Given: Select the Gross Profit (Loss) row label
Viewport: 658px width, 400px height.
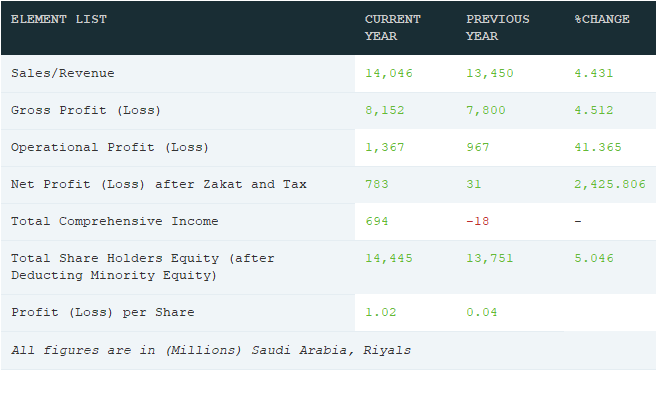Looking at the screenshot, I should coord(86,110).
